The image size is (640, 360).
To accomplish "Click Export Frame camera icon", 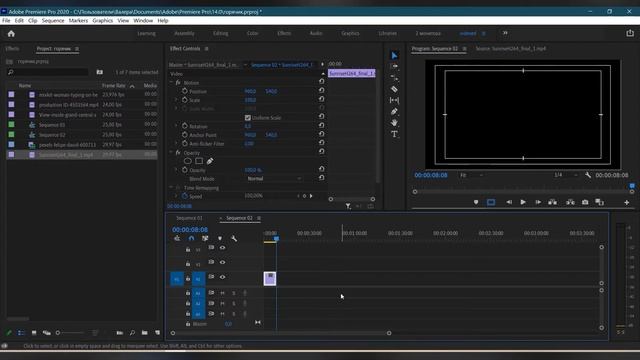I will coord(585,202).
